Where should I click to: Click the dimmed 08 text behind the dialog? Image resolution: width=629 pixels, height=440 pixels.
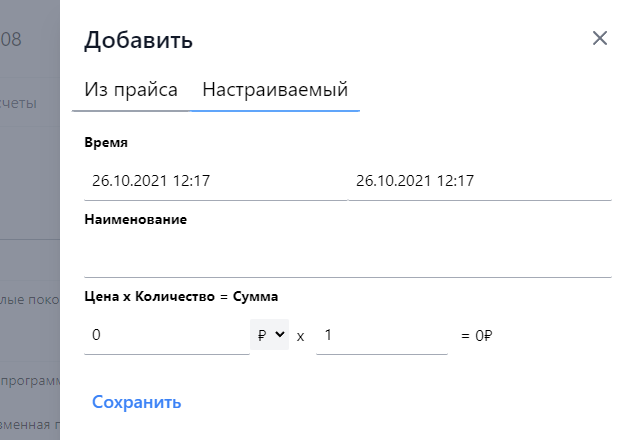point(11,40)
